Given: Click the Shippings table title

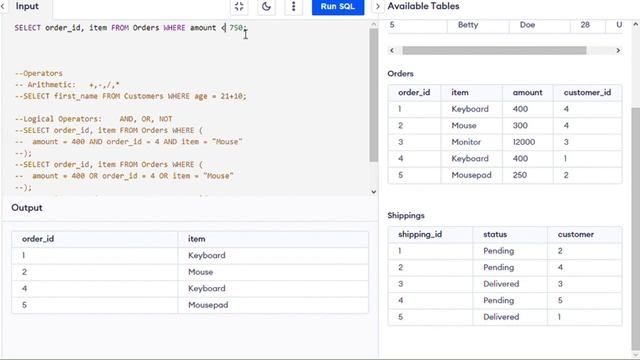Looking at the screenshot, I should pyautogui.click(x=406, y=215).
